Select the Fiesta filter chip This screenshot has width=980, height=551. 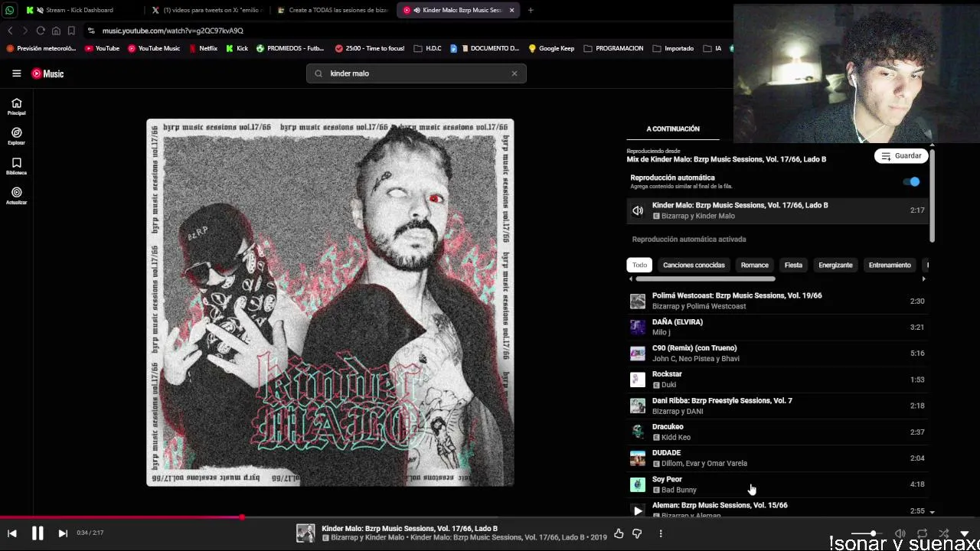tap(793, 265)
